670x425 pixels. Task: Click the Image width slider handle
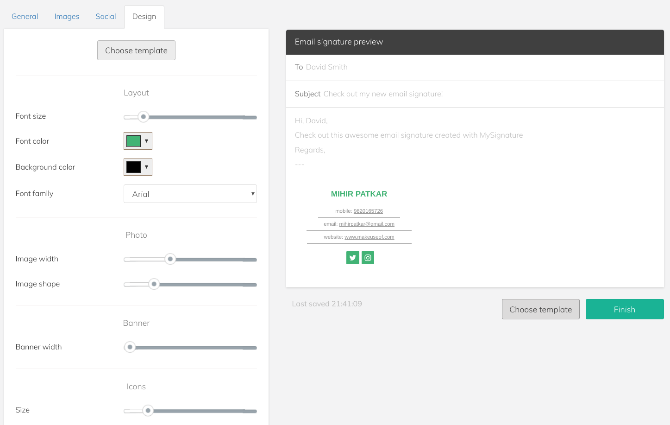170,259
